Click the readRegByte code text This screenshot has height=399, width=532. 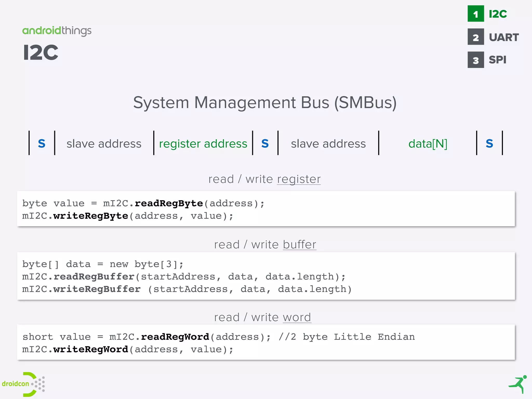click(x=169, y=203)
